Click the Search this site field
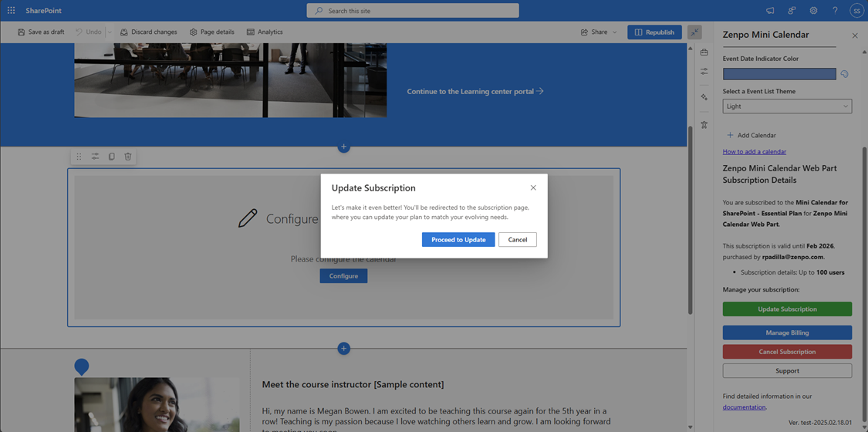 click(413, 11)
